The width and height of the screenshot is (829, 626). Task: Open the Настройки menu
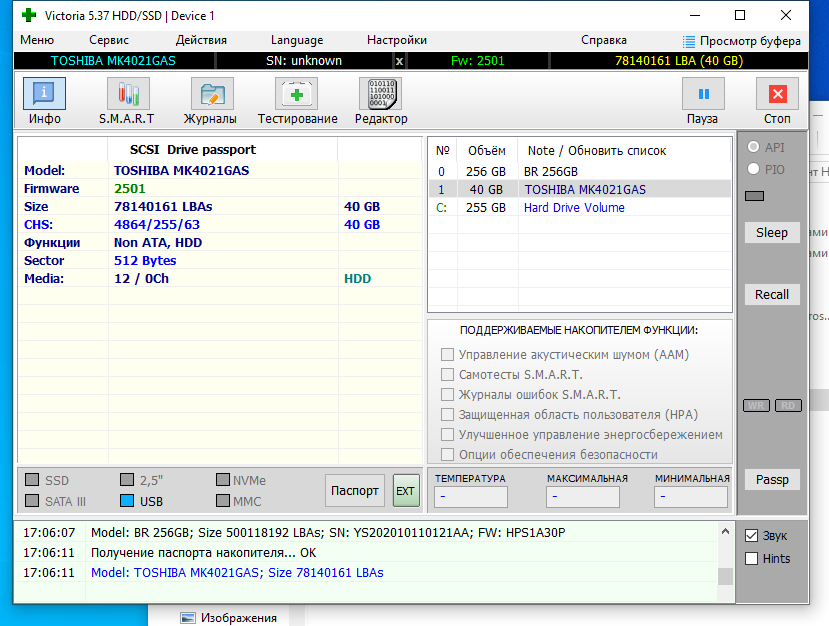tap(397, 40)
